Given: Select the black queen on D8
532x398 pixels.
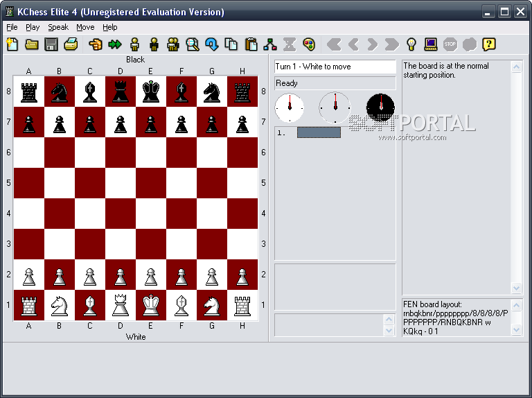Looking at the screenshot, I should 121,92.
